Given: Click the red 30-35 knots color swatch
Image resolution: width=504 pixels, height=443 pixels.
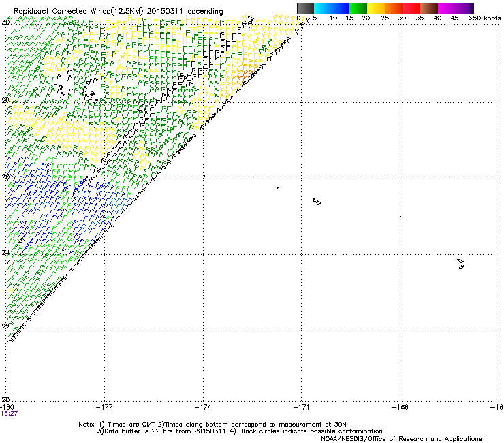Looking at the screenshot, I should [411, 8].
